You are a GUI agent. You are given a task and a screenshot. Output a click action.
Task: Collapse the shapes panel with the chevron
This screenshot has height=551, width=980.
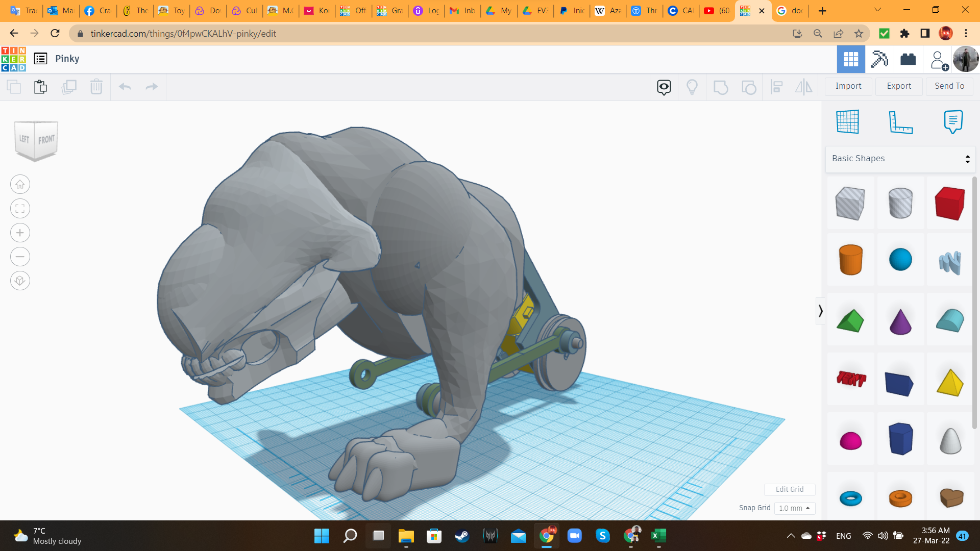(820, 311)
